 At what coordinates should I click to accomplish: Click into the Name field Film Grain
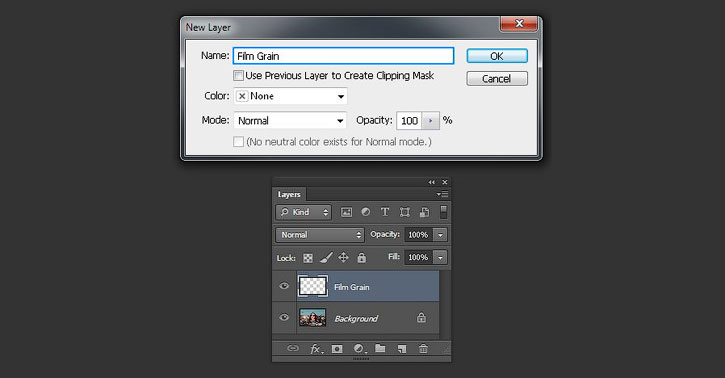(344, 56)
